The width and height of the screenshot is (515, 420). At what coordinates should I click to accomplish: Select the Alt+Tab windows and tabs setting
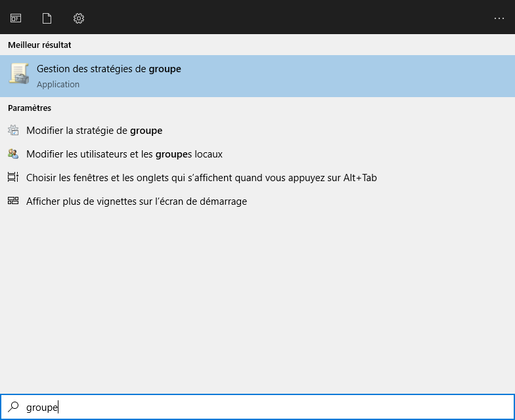coord(201,178)
